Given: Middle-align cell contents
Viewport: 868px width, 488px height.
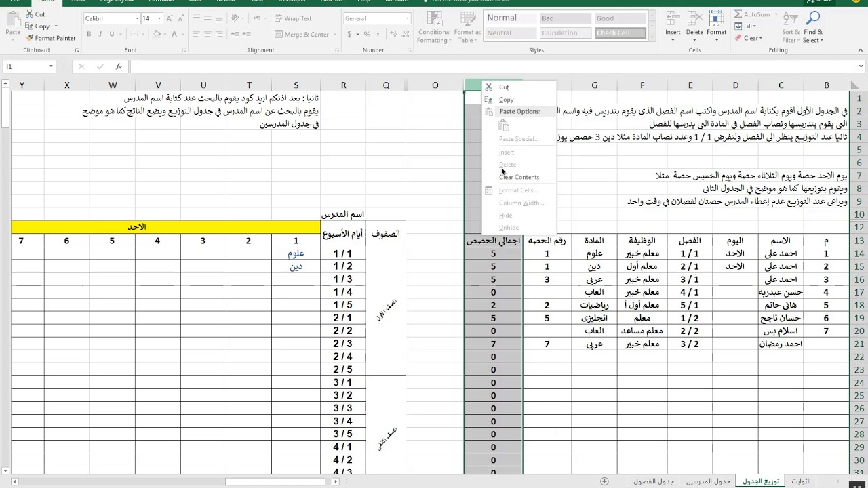Looking at the screenshot, I should (x=208, y=18).
